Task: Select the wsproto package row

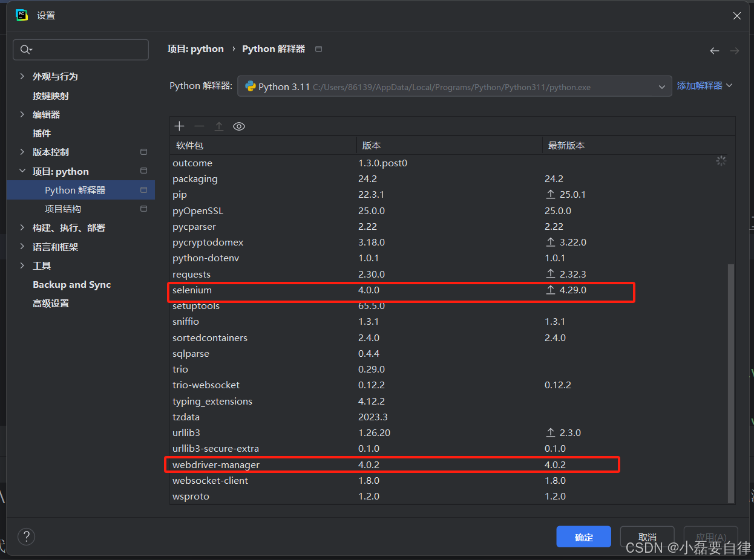Action: coord(448,496)
